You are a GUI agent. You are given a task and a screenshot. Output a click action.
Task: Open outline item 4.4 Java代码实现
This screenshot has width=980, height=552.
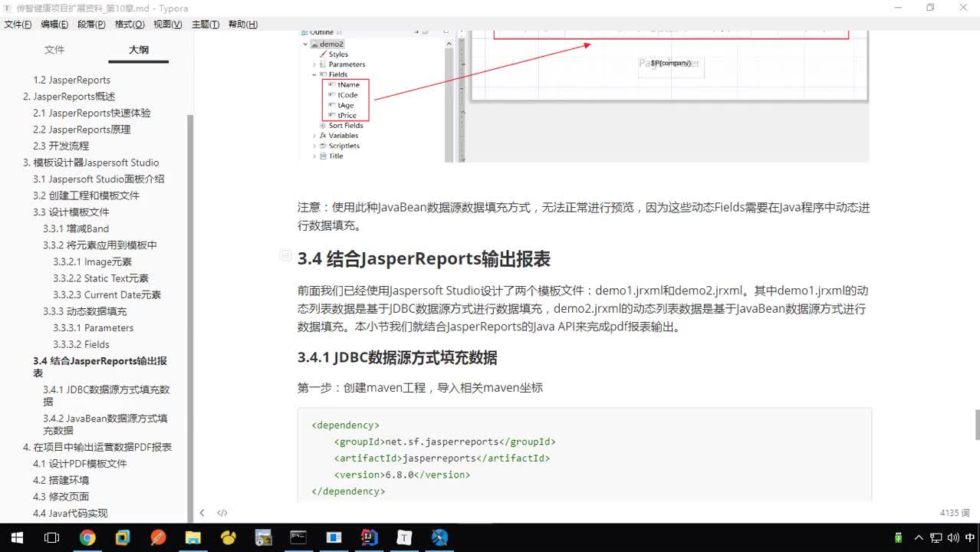[70, 513]
